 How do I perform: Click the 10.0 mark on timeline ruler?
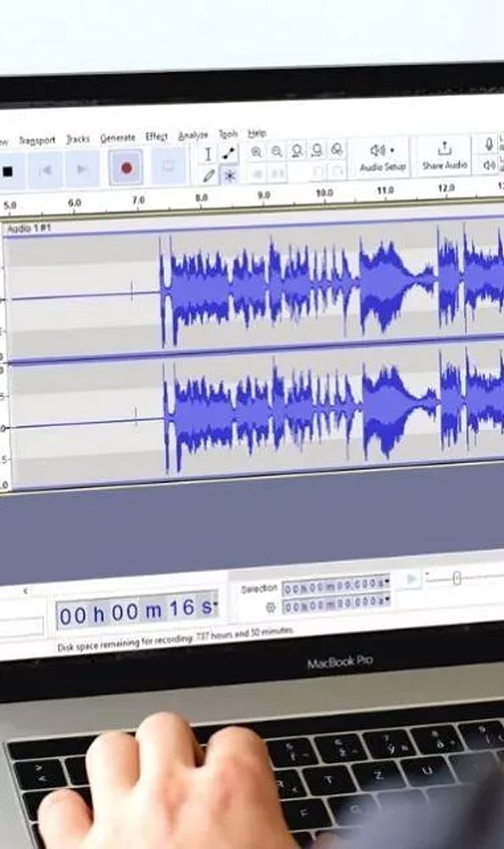coord(324,193)
